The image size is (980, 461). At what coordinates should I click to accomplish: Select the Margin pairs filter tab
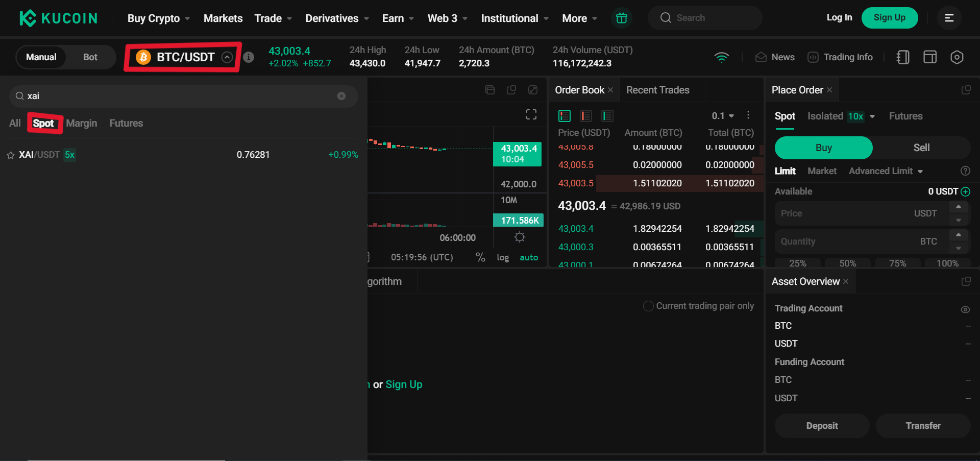point(82,123)
